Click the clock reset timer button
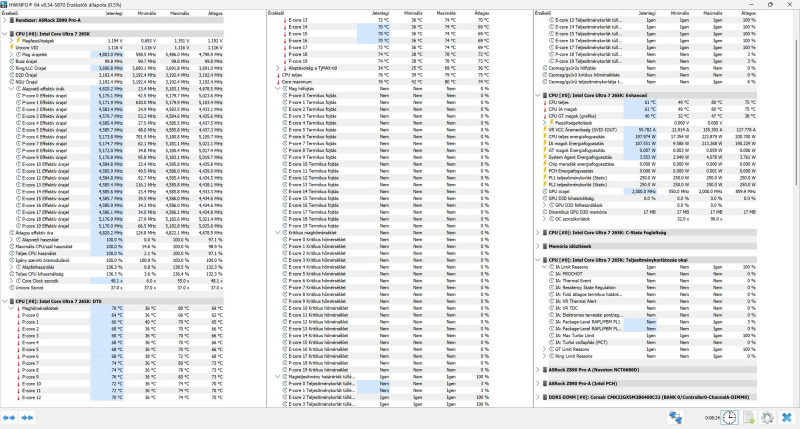The width and height of the screenshot is (800, 429). 729,418
